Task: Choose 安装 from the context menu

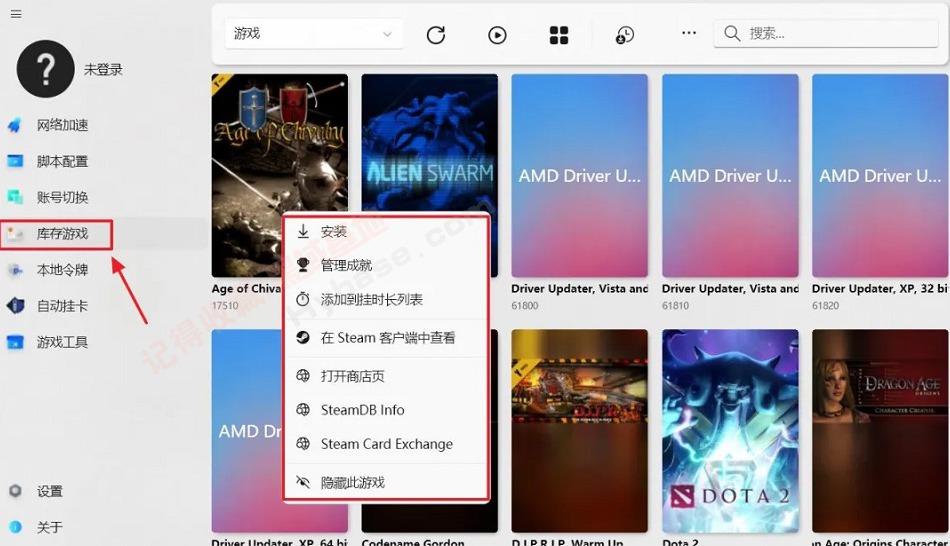Action: point(386,231)
